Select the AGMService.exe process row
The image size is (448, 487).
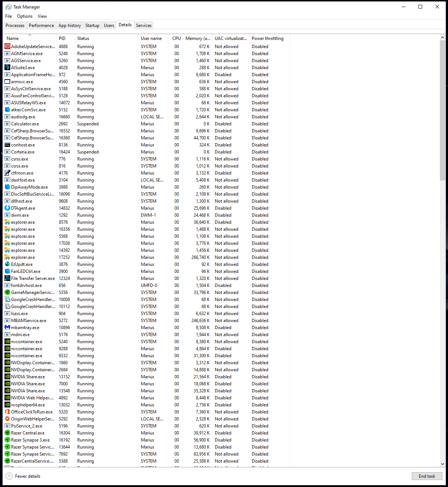coord(147,54)
